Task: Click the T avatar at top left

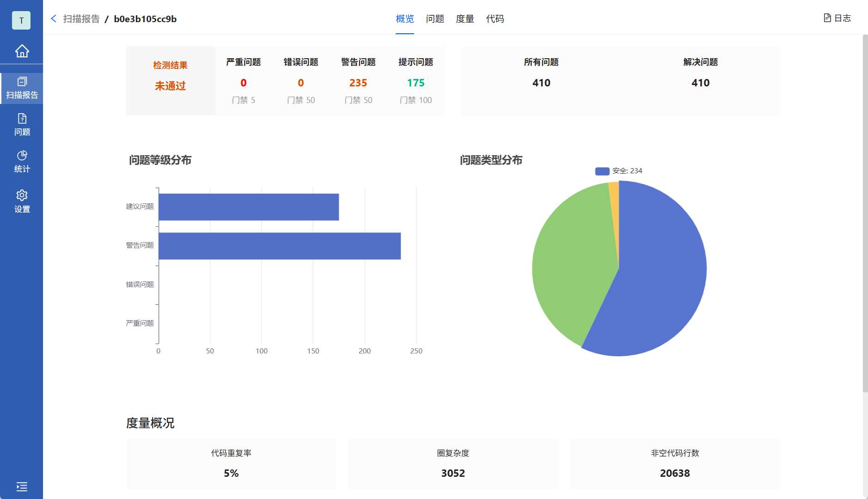Action: point(21,20)
